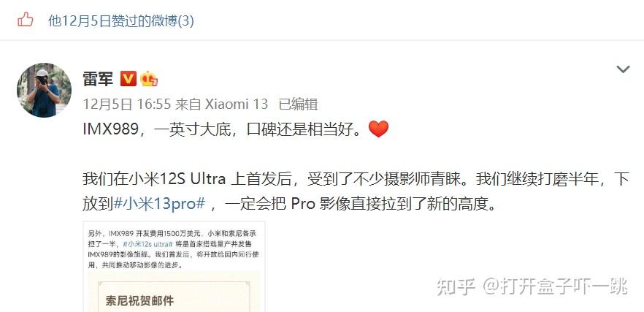Viewport: 644px width, 312px height.
Task: Click the thumbs-up like icon
Action: (25, 19)
